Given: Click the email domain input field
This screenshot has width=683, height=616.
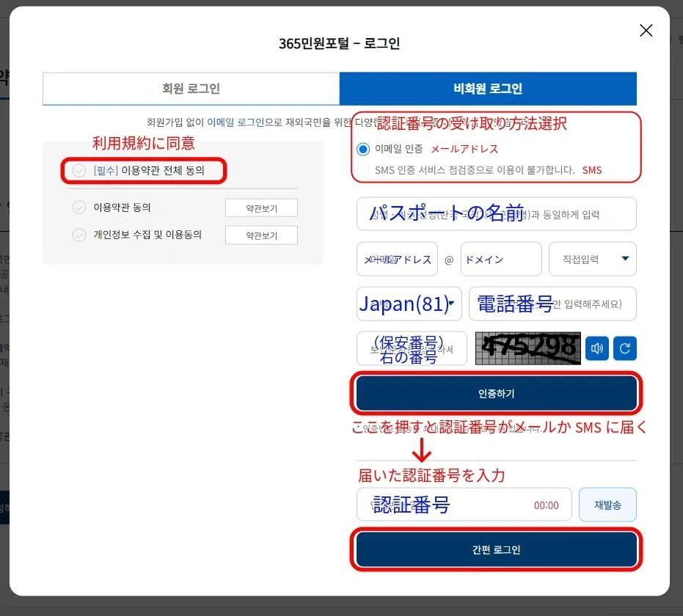Looking at the screenshot, I should pyautogui.click(x=501, y=259).
